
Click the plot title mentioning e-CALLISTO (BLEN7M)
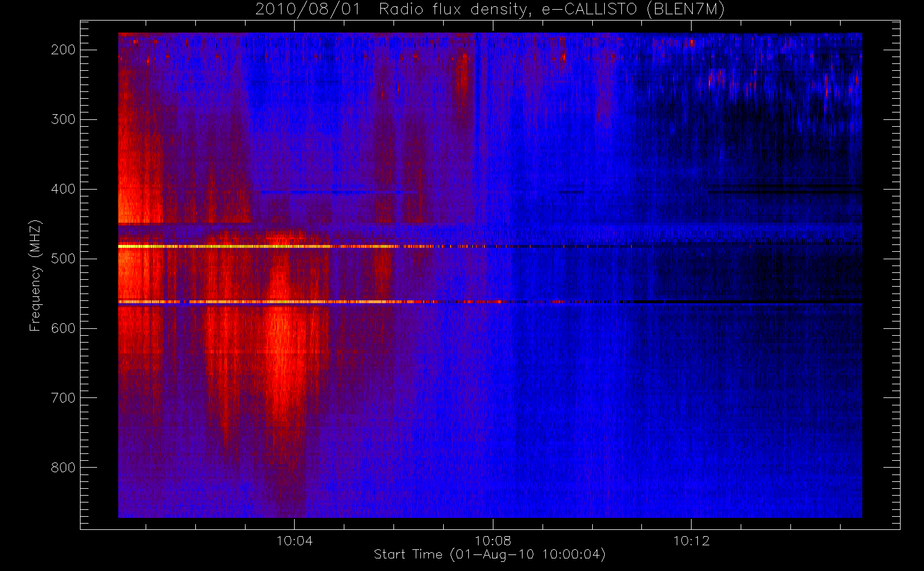(489, 10)
